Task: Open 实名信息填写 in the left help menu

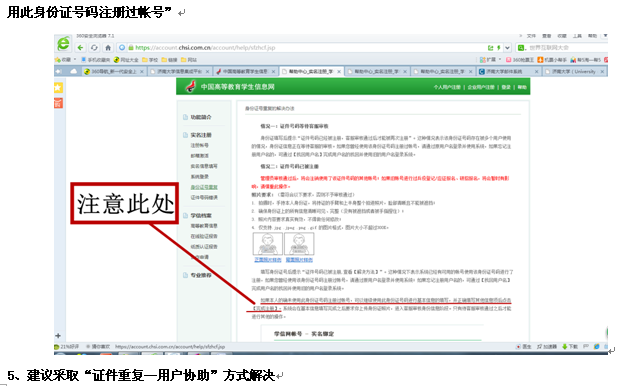Action: pos(204,166)
